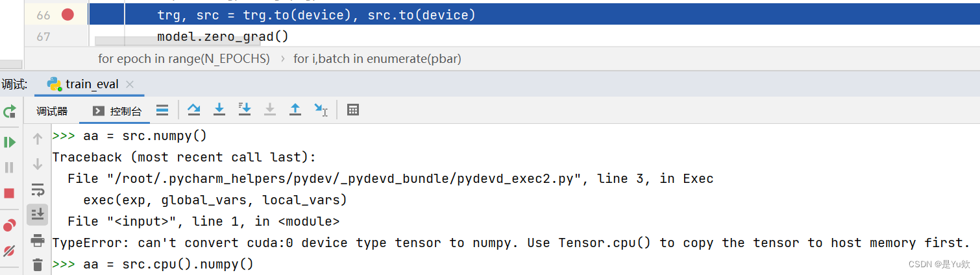
Task: Resume program with green play icon
Action: point(9,141)
